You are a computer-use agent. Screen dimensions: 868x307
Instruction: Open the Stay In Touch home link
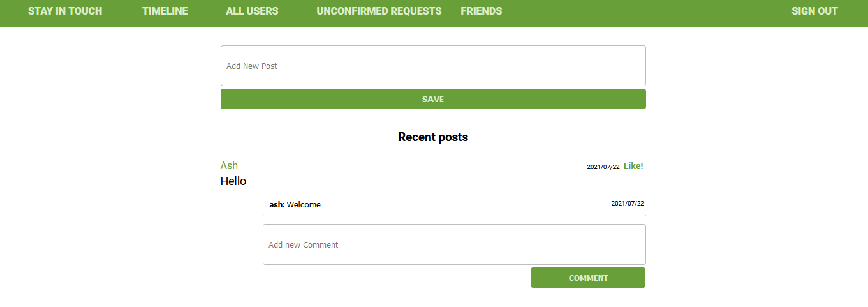pyautogui.click(x=65, y=11)
